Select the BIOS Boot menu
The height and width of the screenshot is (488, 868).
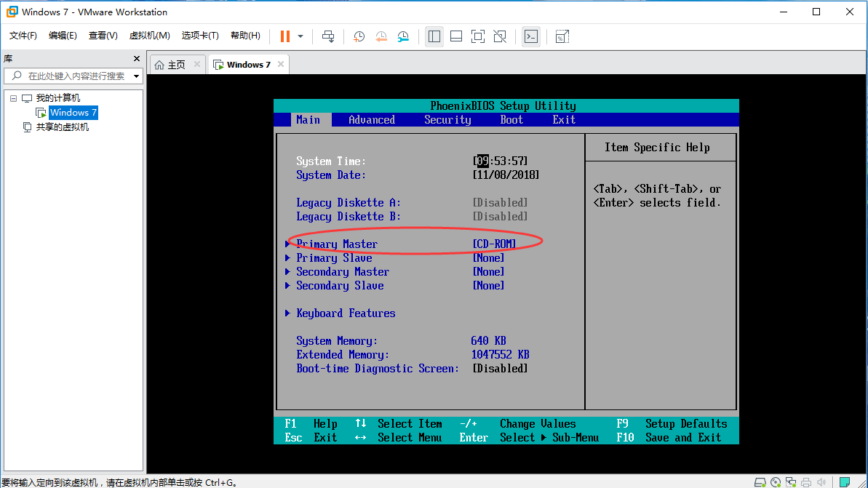click(x=511, y=119)
